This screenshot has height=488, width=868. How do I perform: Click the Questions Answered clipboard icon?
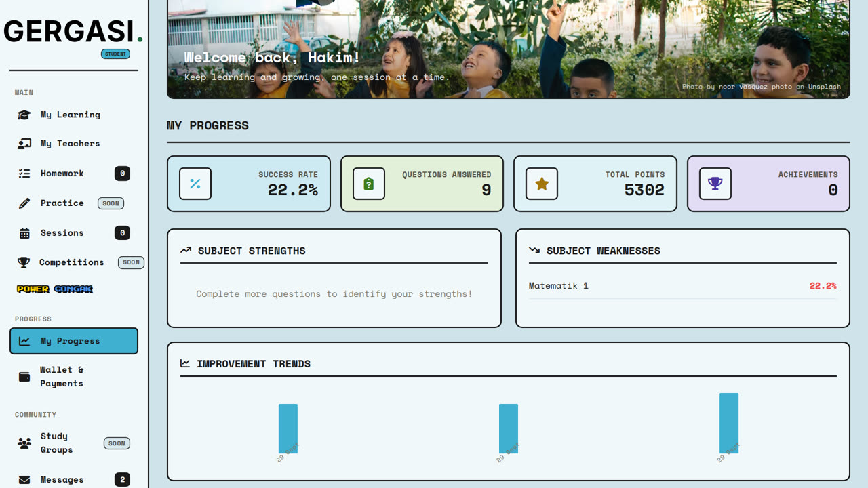(x=369, y=184)
